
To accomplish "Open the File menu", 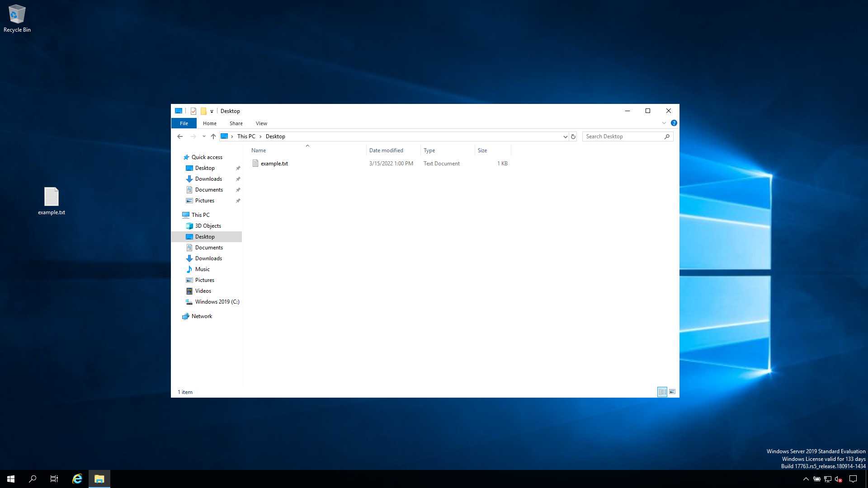I will tap(184, 123).
